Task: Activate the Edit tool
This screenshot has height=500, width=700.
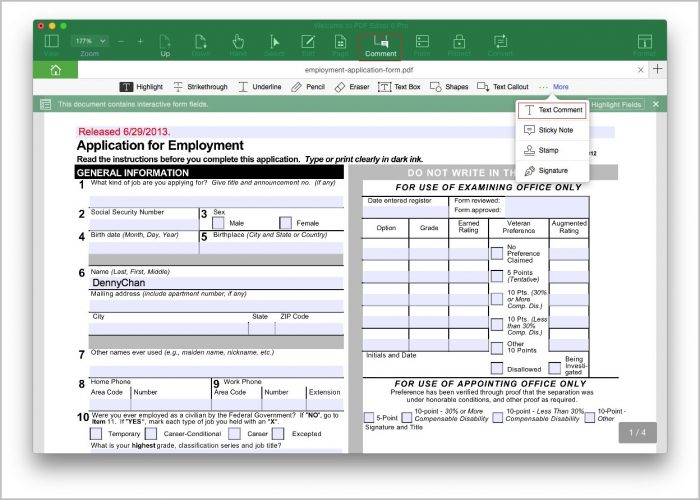Action: point(308,42)
